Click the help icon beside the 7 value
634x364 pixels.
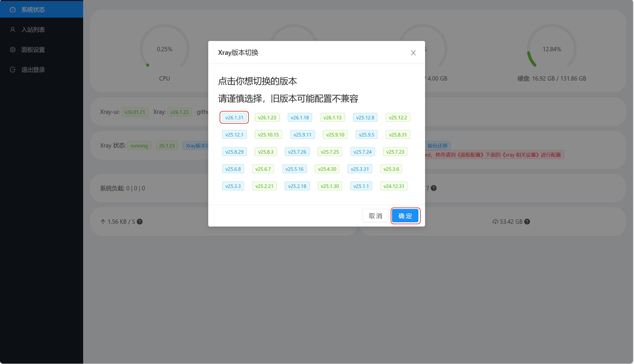pyautogui.click(x=433, y=188)
